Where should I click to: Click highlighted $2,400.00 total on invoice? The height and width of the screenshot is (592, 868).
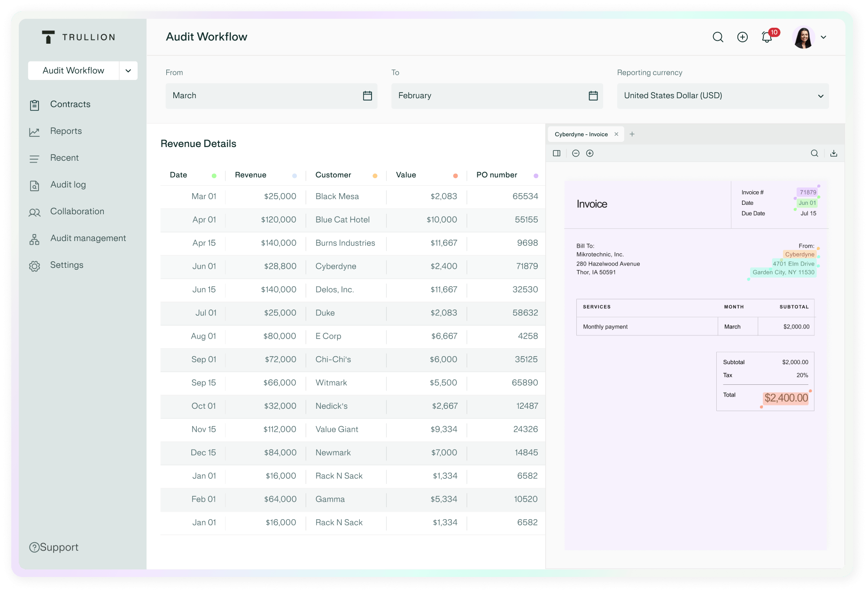[x=786, y=398]
